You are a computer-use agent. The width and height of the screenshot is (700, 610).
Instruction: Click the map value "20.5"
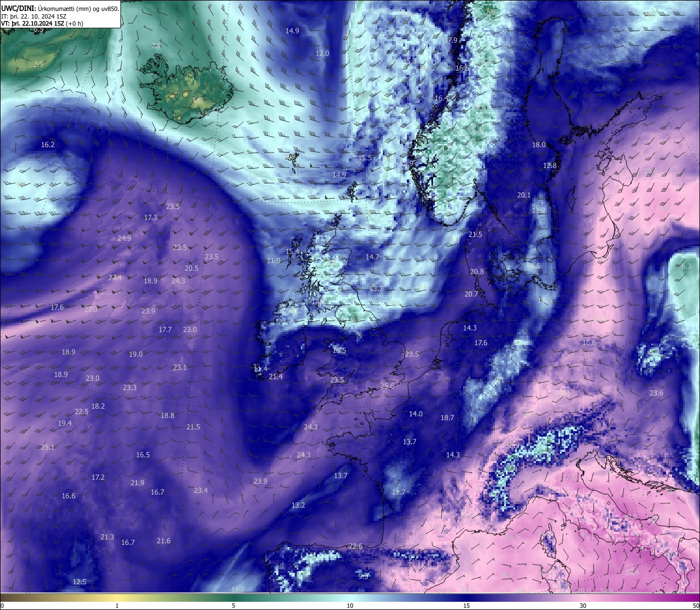click(191, 268)
